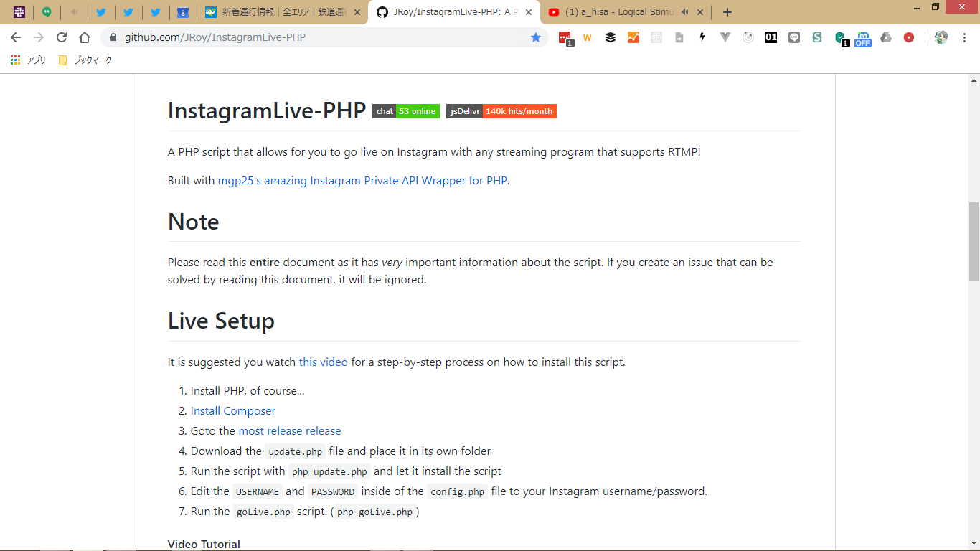The image size is (980, 551).
Task: Follow the 'this video' link
Action: click(x=323, y=362)
